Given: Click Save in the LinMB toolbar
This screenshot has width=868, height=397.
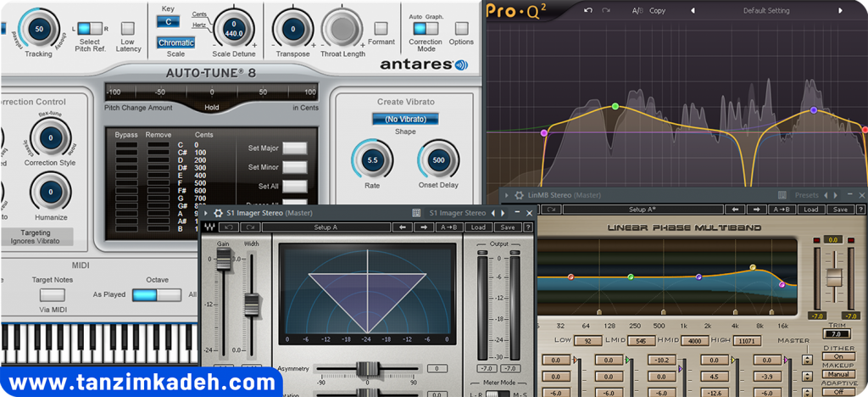Looking at the screenshot, I should (840, 210).
